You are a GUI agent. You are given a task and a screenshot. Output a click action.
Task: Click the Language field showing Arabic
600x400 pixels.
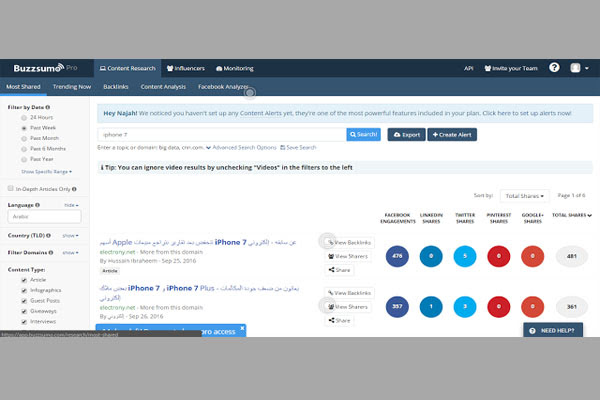(44, 216)
